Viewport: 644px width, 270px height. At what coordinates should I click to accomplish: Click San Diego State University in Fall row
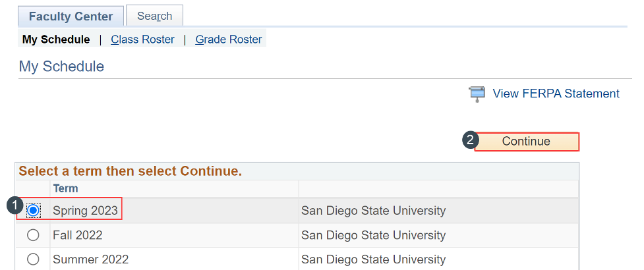(373, 235)
